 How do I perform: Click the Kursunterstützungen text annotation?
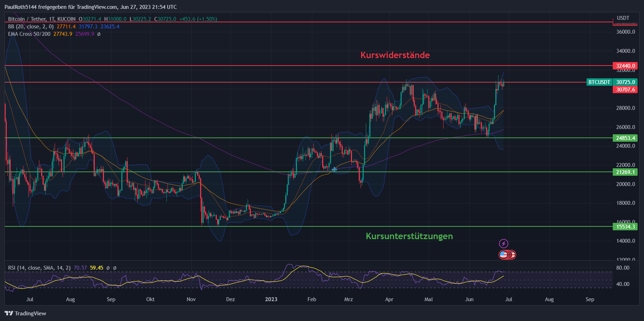point(409,236)
